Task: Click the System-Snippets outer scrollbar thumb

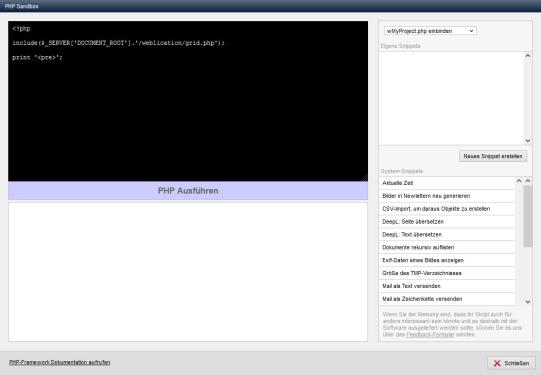Action: point(528,216)
